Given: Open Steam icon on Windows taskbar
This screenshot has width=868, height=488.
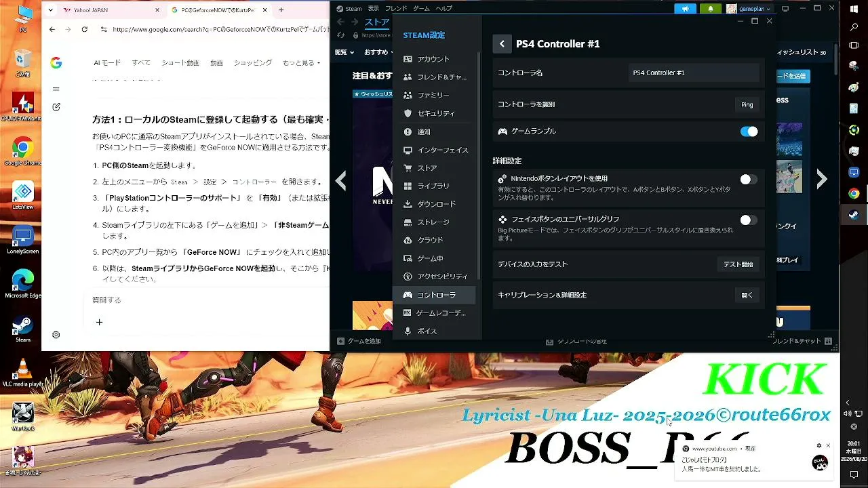Looking at the screenshot, I should pyautogui.click(x=854, y=215).
